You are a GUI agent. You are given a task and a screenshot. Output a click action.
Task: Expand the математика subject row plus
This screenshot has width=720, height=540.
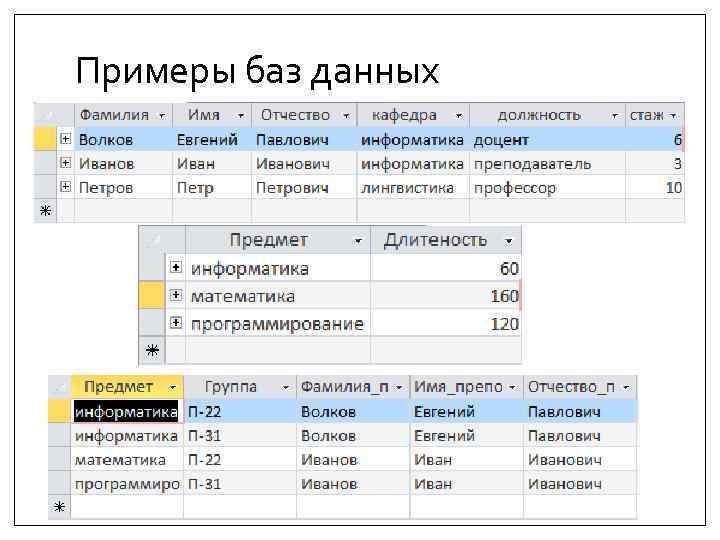[176, 295]
